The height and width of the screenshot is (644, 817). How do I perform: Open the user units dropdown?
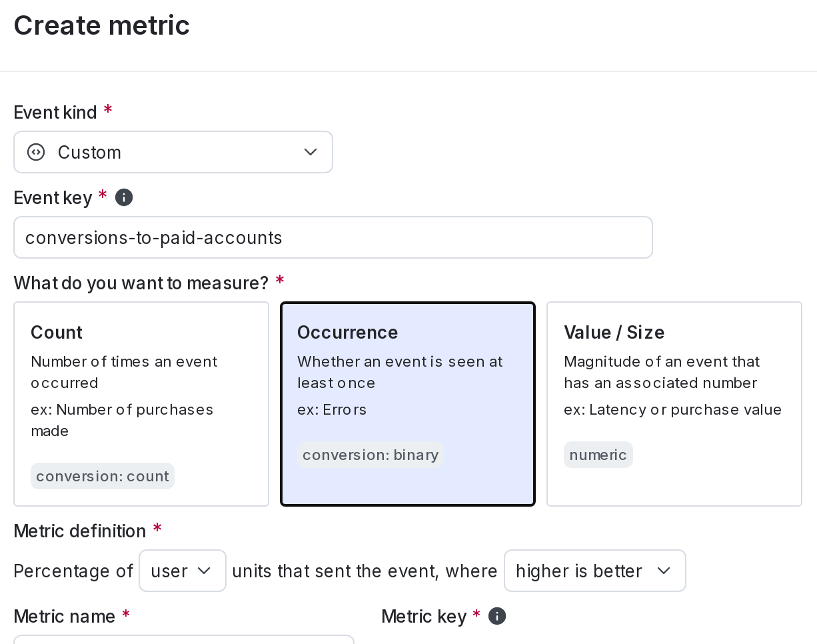coord(182,571)
